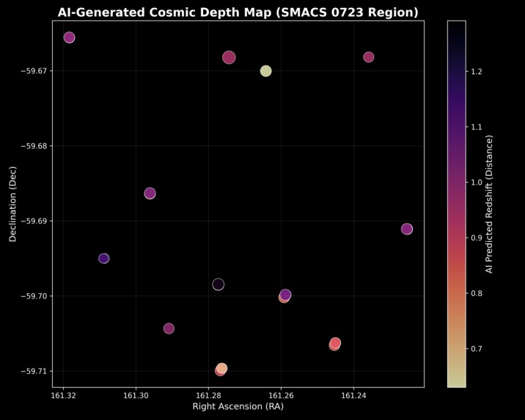Select the dark indigo point near RA 161.31
This screenshot has width=525, height=420.
coord(104,258)
